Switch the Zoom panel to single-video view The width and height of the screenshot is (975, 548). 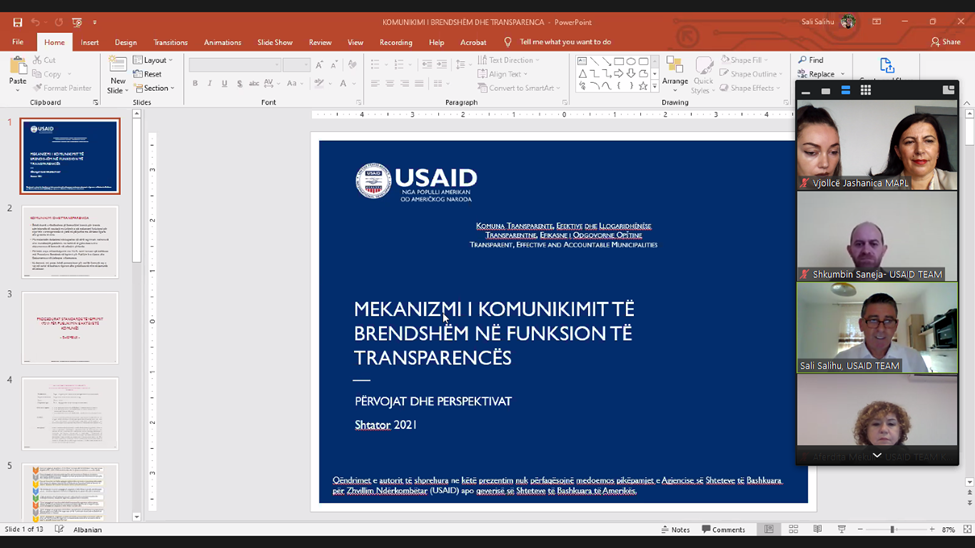pos(826,91)
